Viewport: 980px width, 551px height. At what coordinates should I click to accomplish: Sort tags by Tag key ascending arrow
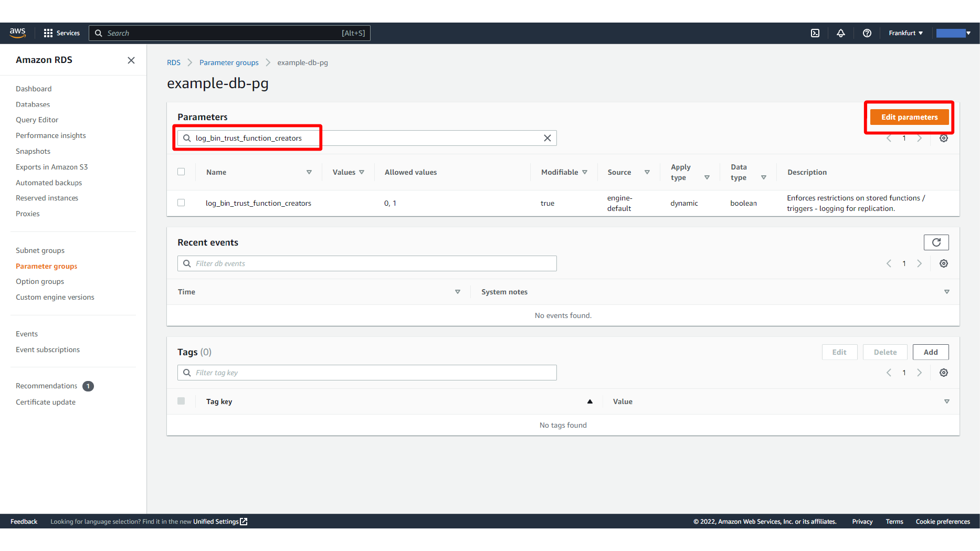click(590, 401)
